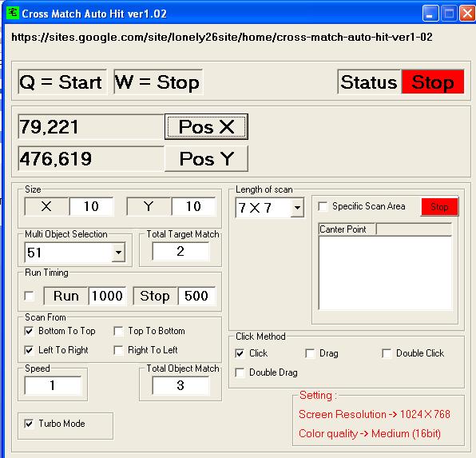Click the red Status Stop indicator
Viewport: 476px width, 458px height.
(433, 82)
